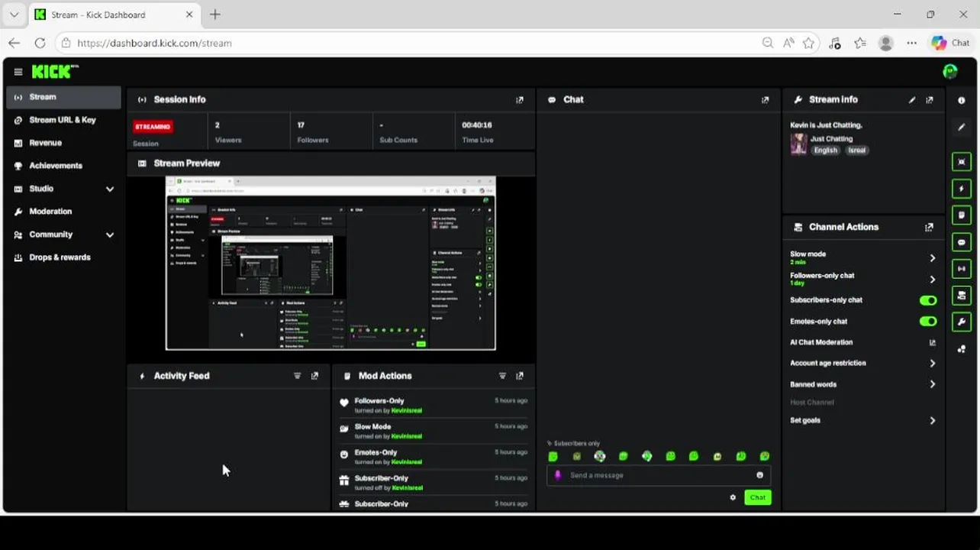Open Account age restriction options chevron
The width and height of the screenshot is (980, 550).
[x=932, y=364]
